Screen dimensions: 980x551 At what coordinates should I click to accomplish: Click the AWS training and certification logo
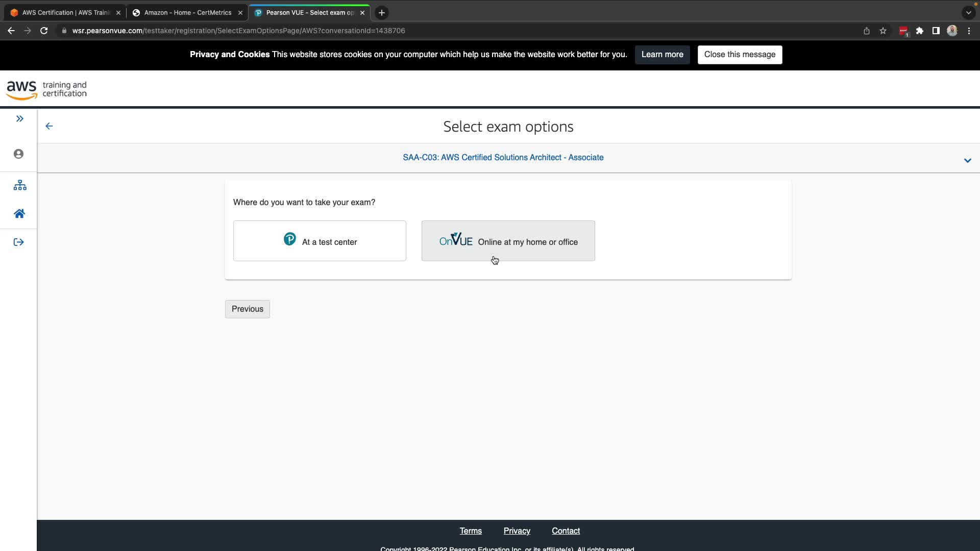point(46,90)
